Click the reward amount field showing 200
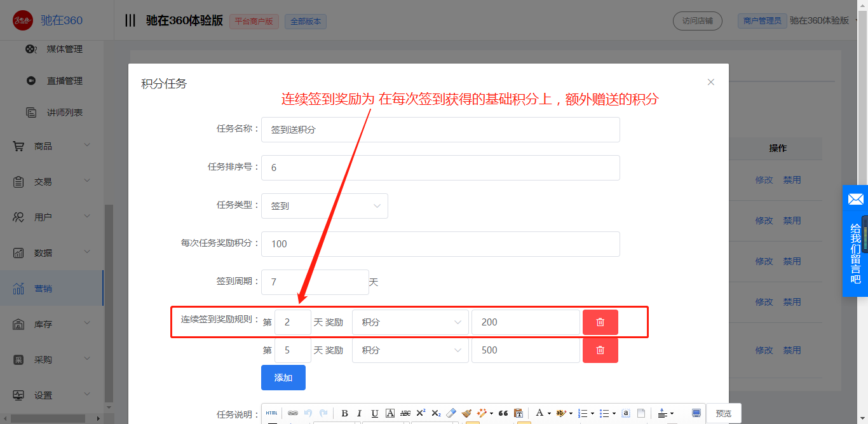Image resolution: width=868 pixels, height=424 pixels. 526,322
